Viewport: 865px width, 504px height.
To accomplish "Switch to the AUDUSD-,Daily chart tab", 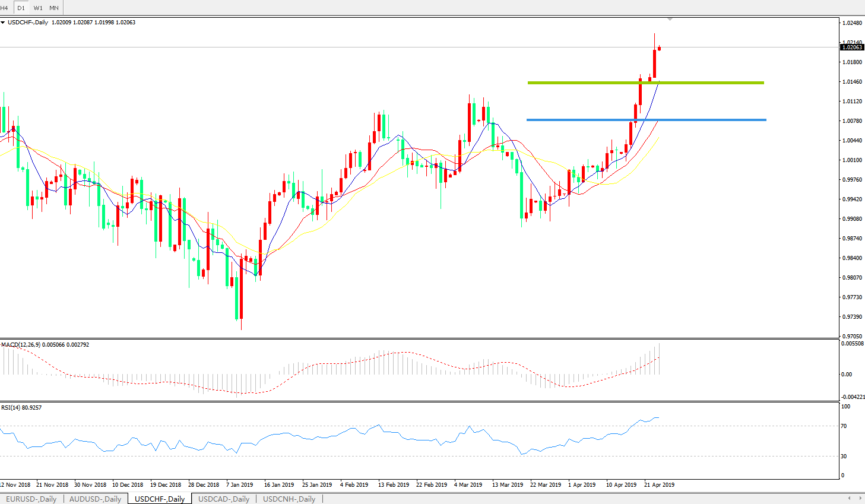I will (x=95, y=499).
